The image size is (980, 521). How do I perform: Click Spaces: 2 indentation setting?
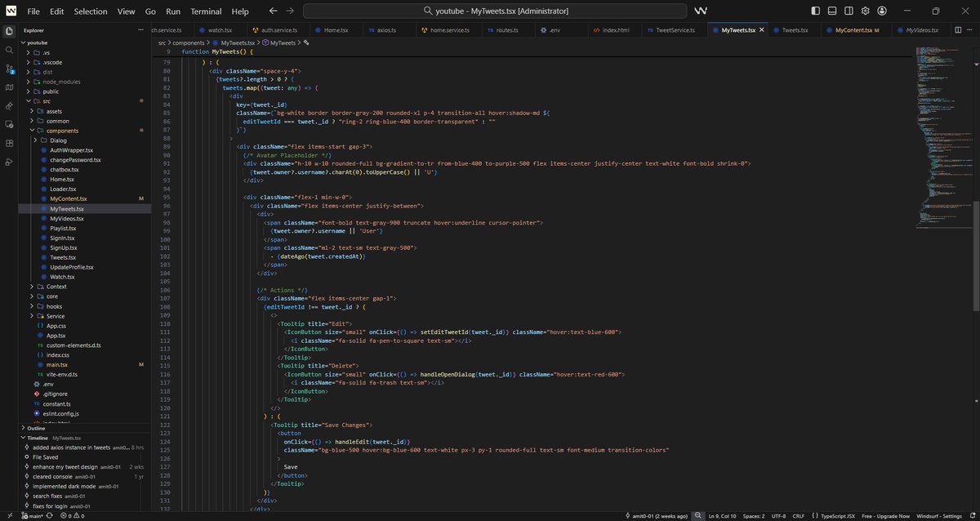(x=753, y=516)
